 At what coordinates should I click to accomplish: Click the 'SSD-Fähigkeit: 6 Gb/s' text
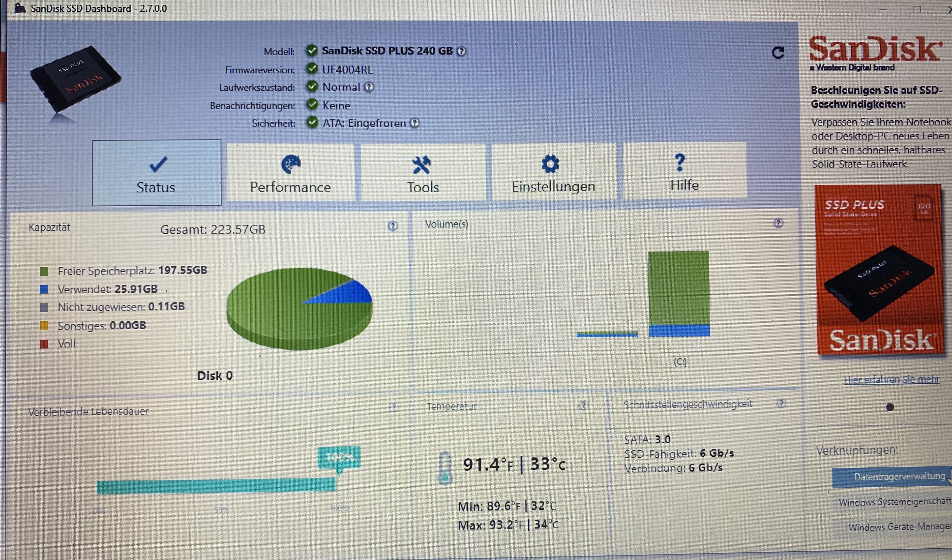click(679, 453)
